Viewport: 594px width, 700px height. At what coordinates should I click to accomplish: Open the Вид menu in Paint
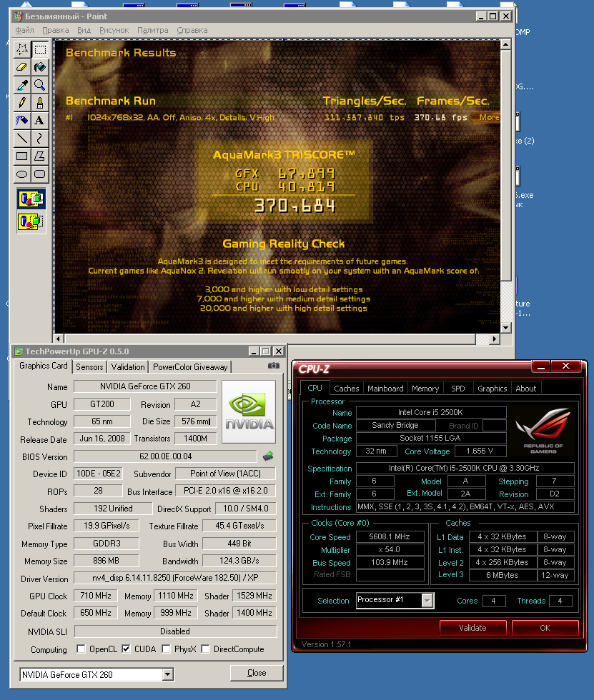pos(84,30)
